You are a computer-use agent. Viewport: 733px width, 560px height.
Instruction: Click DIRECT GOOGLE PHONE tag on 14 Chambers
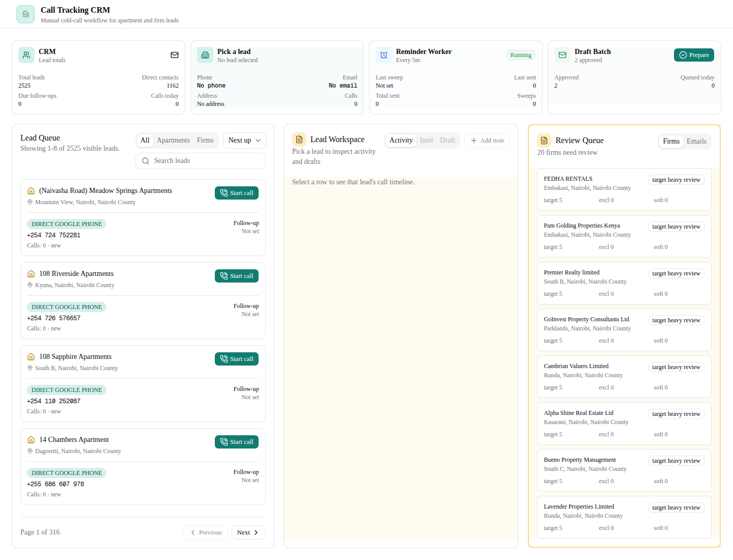(67, 473)
